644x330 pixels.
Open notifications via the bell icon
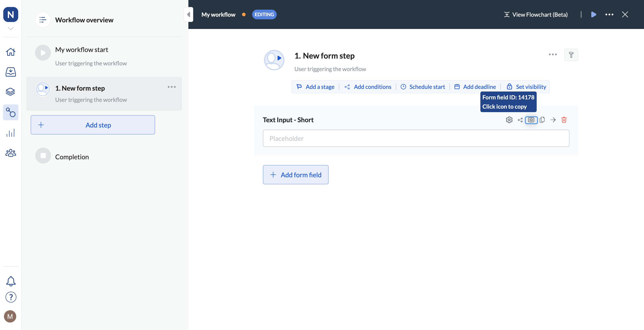pyautogui.click(x=11, y=281)
